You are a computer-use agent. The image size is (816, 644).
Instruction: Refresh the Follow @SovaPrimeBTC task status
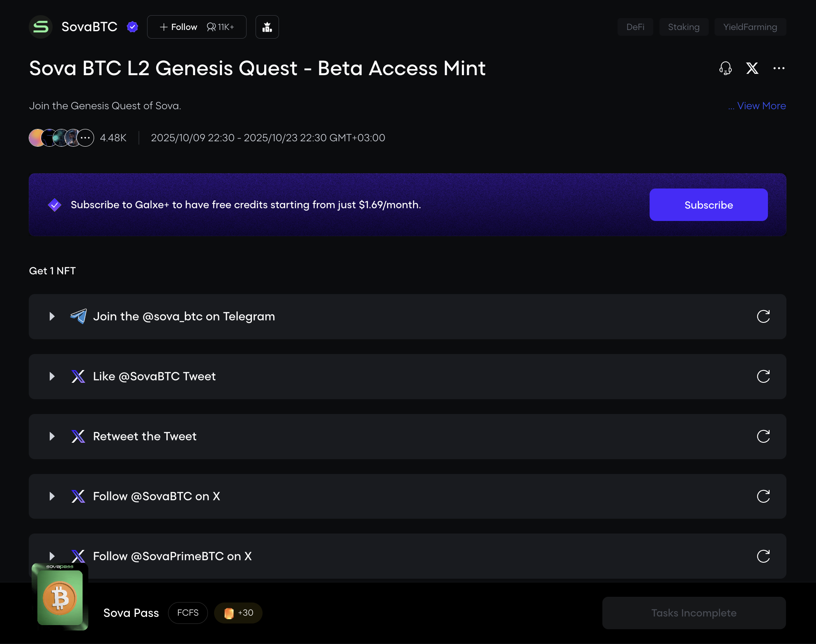(x=763, y=556)
